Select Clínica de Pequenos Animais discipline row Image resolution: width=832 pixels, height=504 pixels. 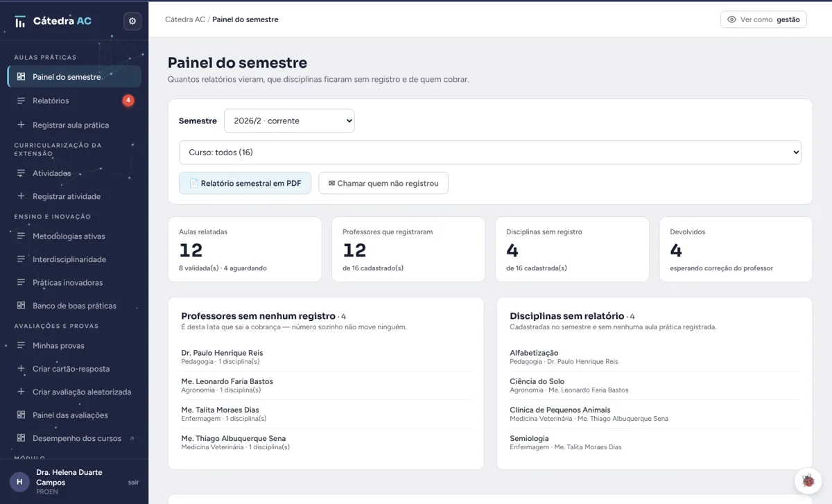(x=655, y=414)
